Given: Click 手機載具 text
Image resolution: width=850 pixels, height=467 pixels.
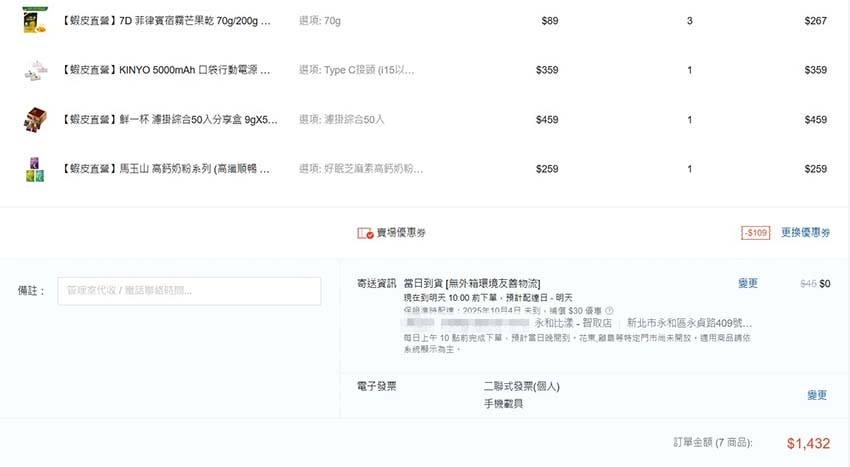Looking at the screenshot, I should (503, 404).
